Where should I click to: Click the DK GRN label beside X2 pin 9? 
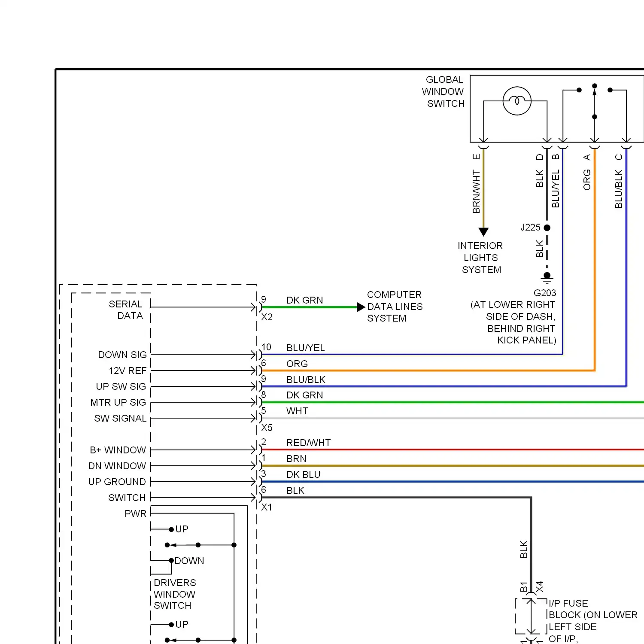(304, 300)
